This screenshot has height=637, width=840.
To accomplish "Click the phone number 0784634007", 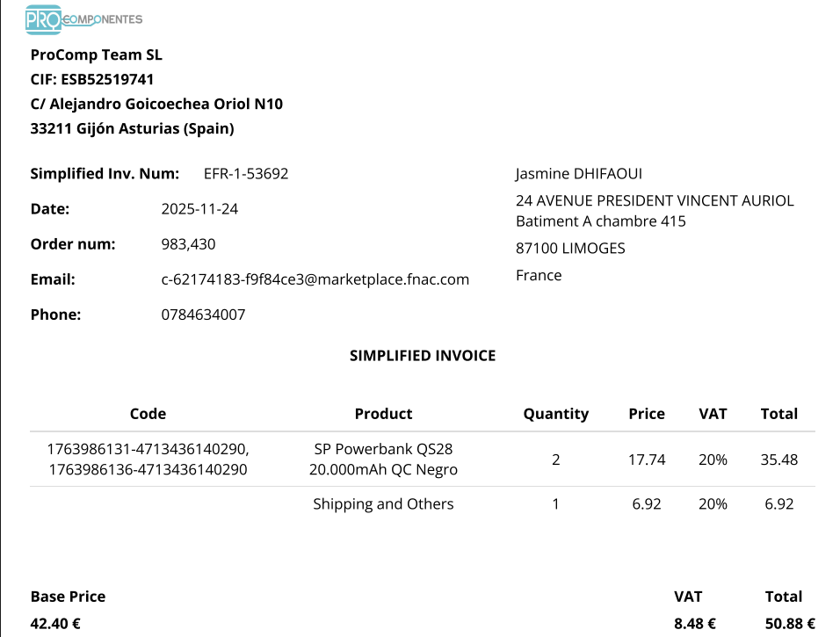I will click(203, 315).
